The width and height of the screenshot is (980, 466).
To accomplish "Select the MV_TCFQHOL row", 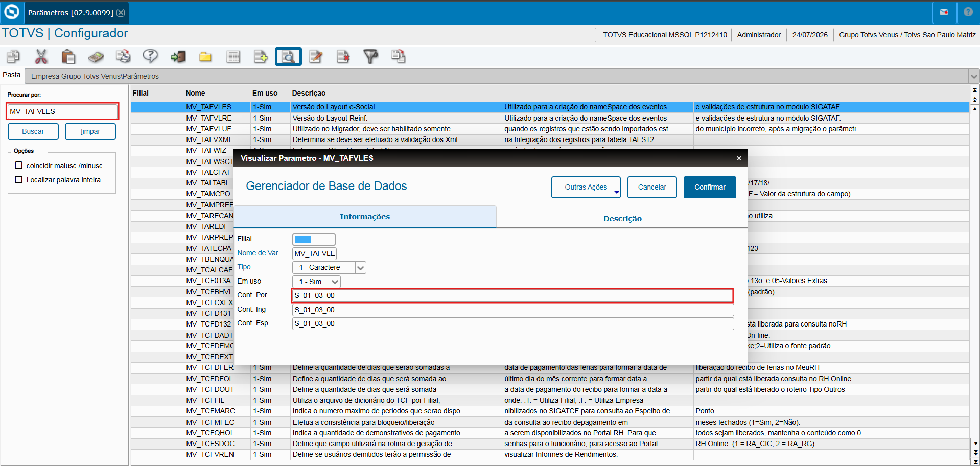I will click(x=550, y=433).
